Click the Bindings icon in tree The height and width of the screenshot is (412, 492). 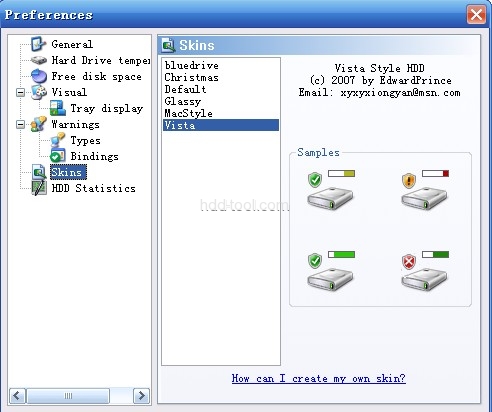click(x=58, y=156)
